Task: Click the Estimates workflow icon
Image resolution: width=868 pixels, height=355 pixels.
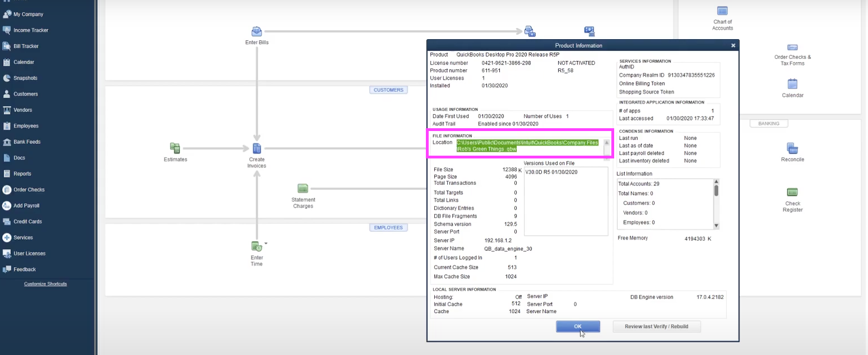Action: coord(175,149)
